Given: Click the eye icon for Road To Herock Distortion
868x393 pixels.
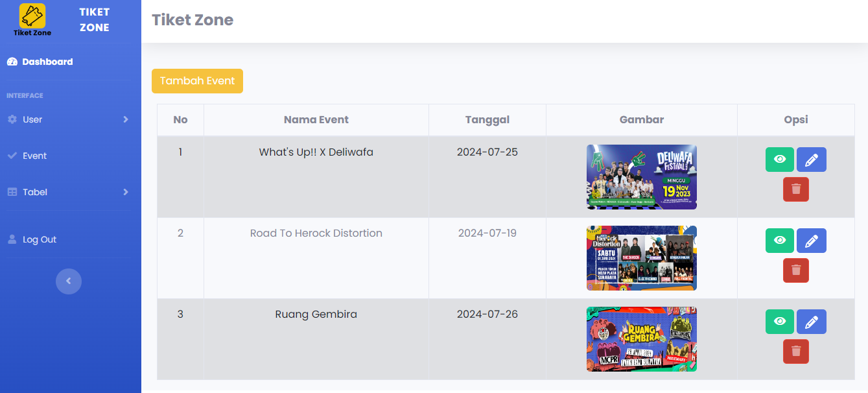Looking at the screenshot, I should coord(779,241).
